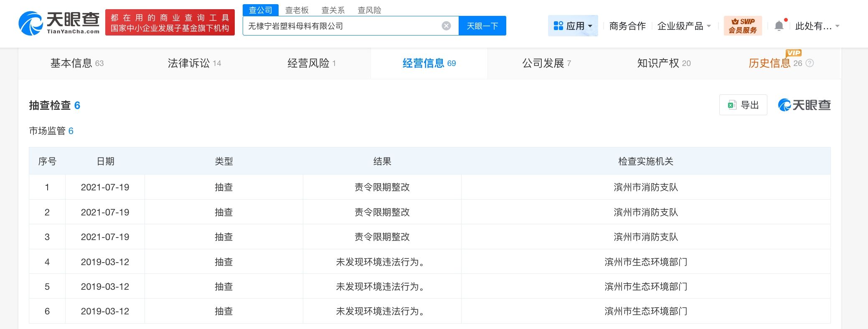This screenshot has width=868, height=329.
Task: Select date 2019-03-12 in row 5
Action: tap(105, 286)
